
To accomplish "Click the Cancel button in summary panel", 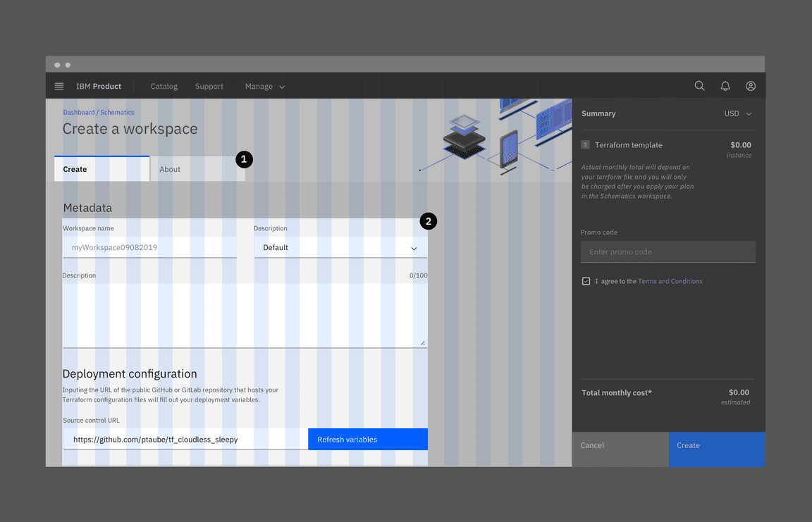I will pos(620,445).
